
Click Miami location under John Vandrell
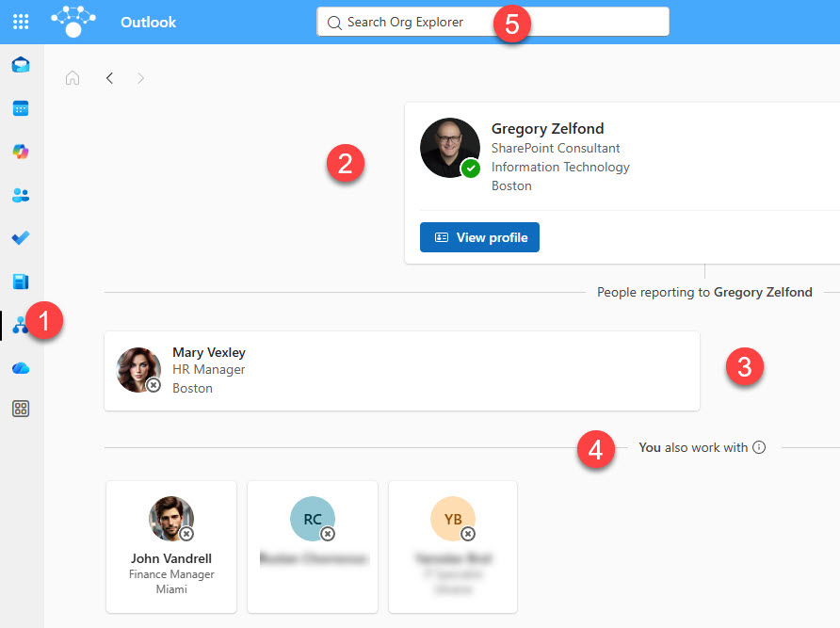click(x=171, y=589)
